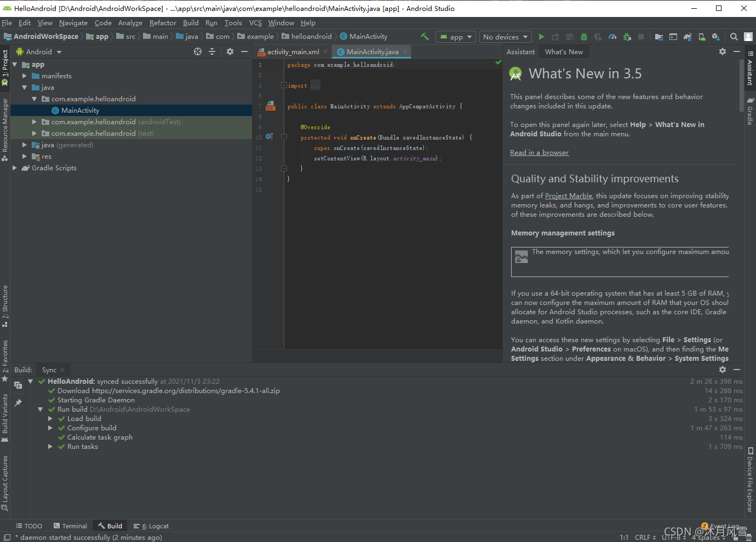
Task: Sync project with Gradle files icon
Action: click(688, 37)
